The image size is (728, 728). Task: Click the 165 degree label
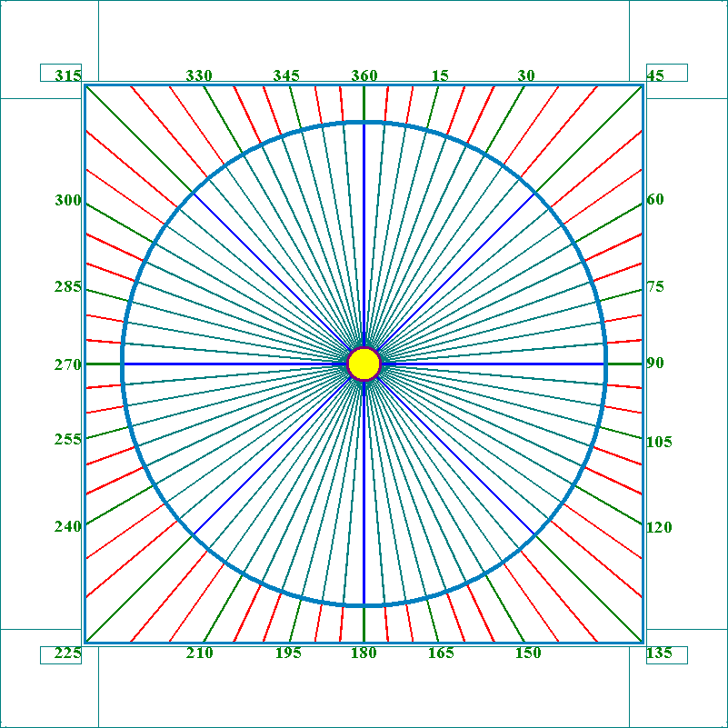pos(441,653)
